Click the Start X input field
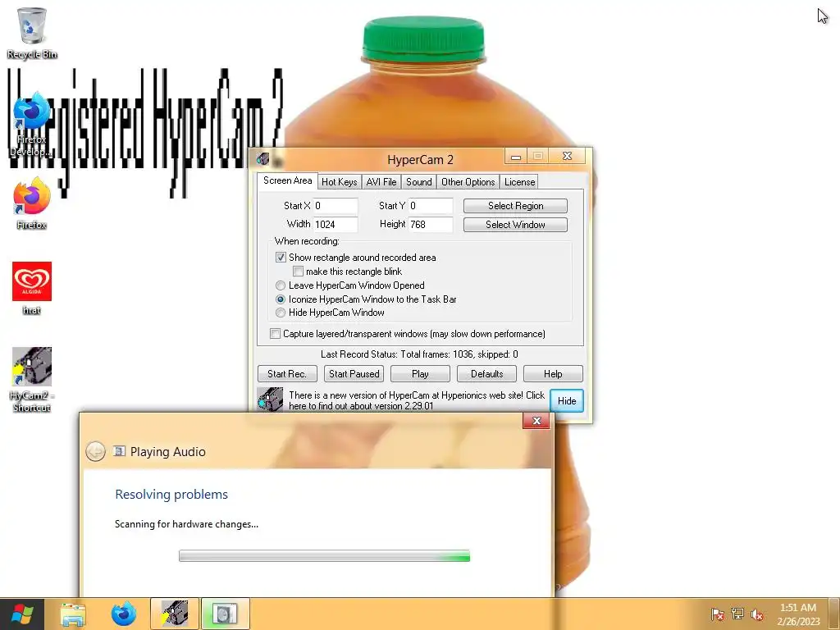The image size is (840, 630). pyautogui.click(x=336, y=206)
